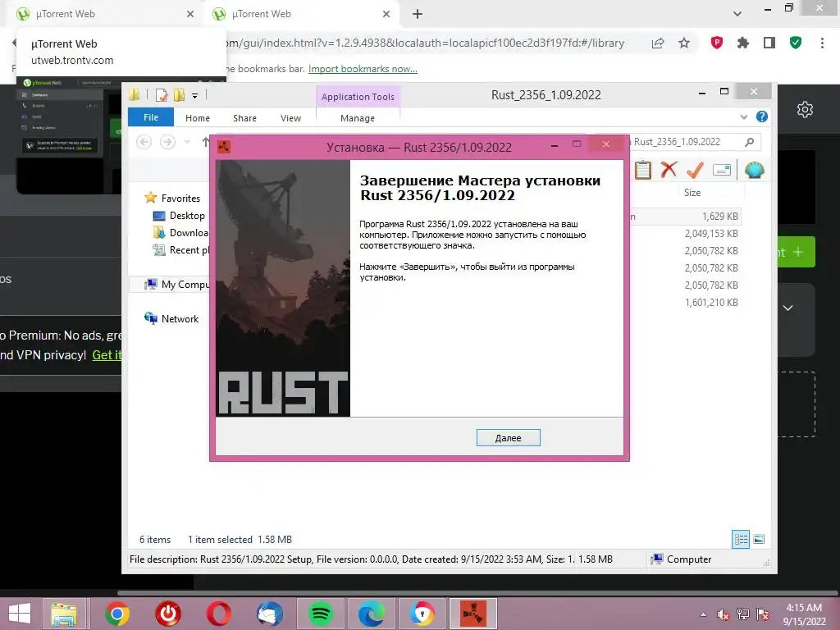Select Network in the navigation pane
Screen dimensions: 840x630
click(171, 319)
